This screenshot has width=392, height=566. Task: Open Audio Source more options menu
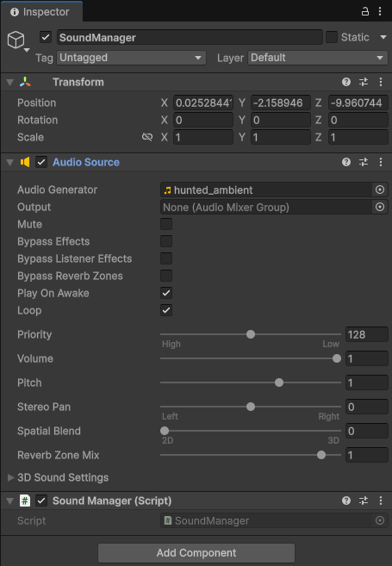(x=381, y=162)
